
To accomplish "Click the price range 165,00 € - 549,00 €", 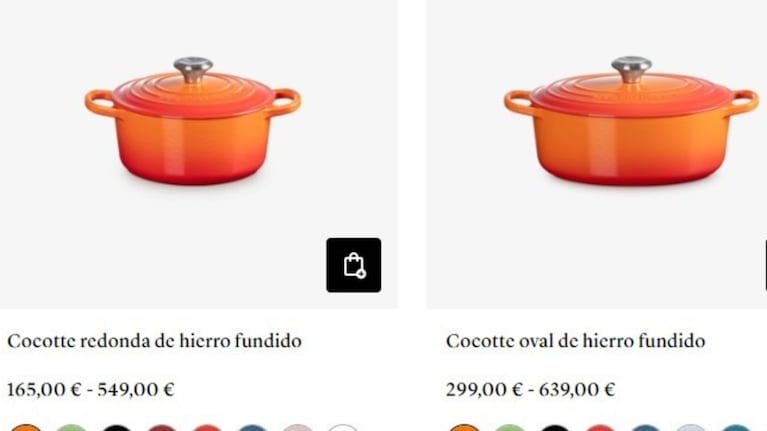I will (90, 390).
